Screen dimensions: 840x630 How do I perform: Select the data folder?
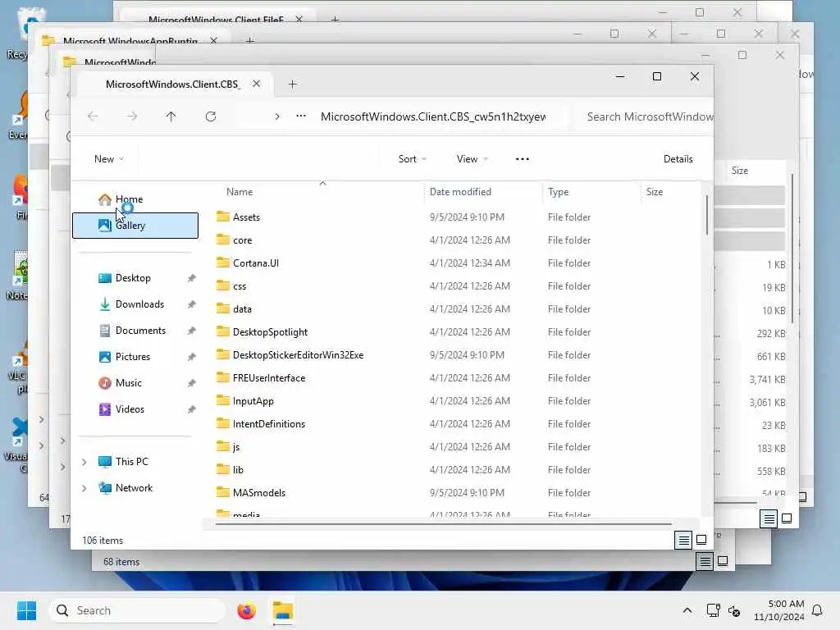[x=242, y=309]
